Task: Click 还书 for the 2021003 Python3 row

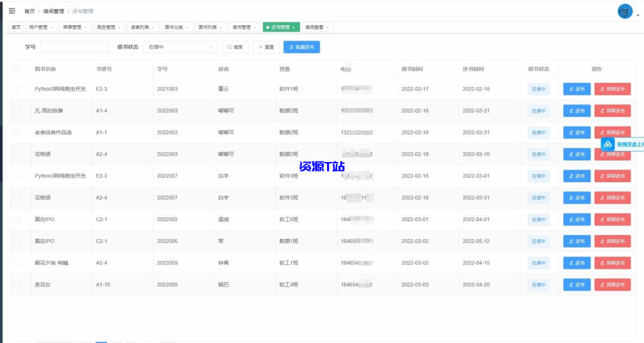Action: tap(577, 89)
